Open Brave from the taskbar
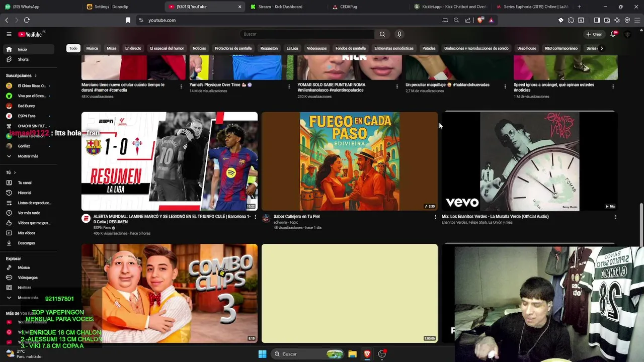The height and width of the screenshot is (362, 644). coord(367,354)
